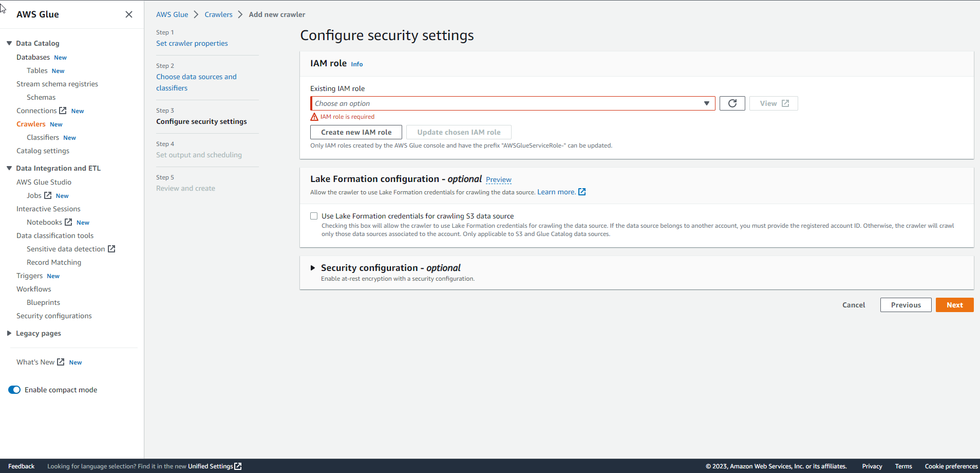980x473 pixels.
Task: Open Stream schema registries
Action: [57, 84]
